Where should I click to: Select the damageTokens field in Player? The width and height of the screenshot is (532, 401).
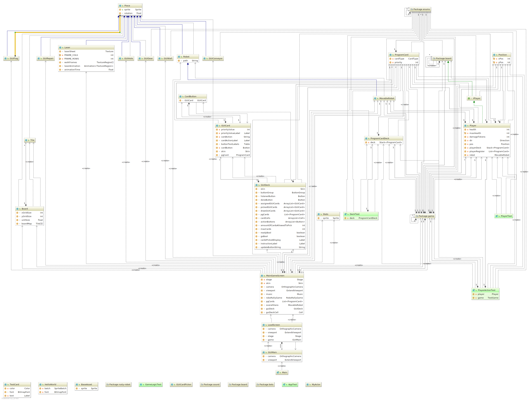pos(487,137)
